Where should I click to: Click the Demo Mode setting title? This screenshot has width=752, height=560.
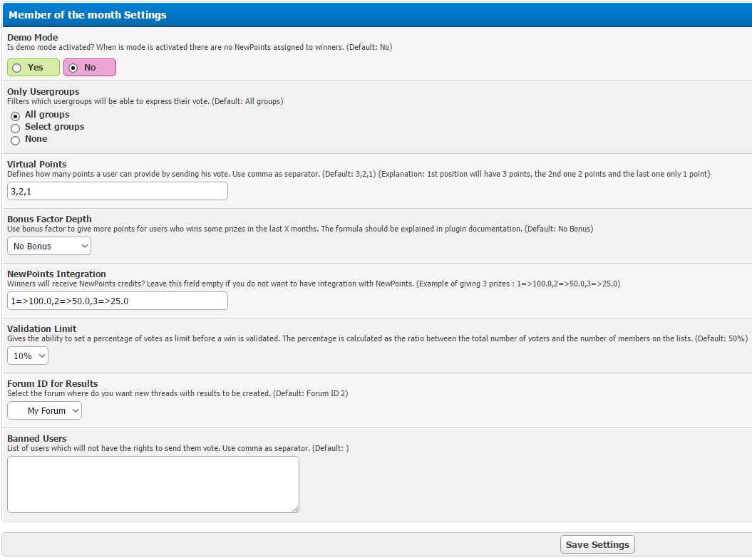[33, 37]
